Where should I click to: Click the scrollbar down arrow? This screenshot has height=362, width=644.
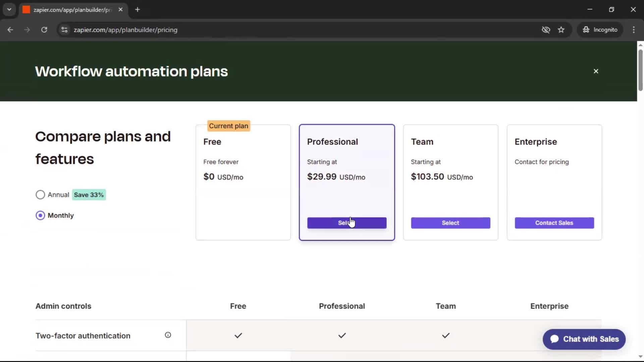(x=640, y=357)
